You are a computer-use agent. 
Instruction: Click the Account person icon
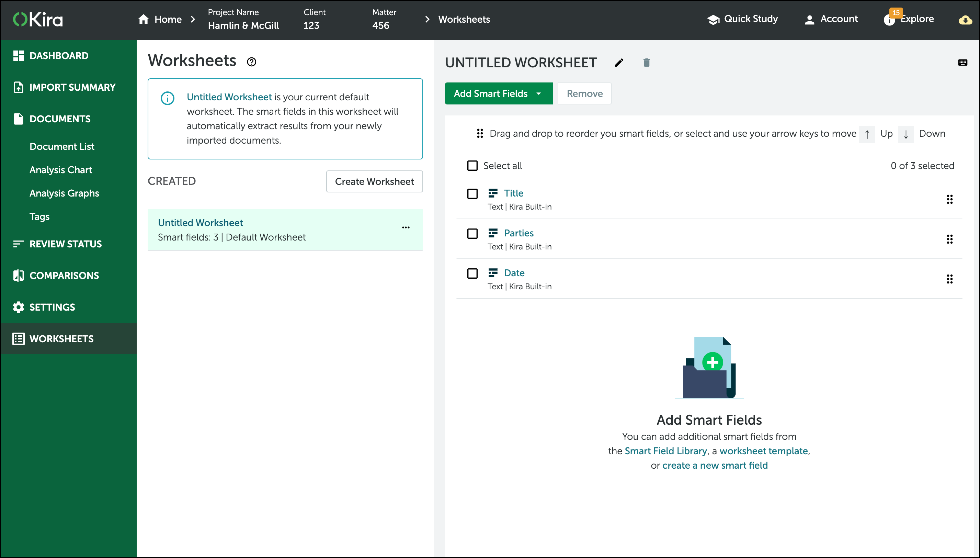point(809,20)
